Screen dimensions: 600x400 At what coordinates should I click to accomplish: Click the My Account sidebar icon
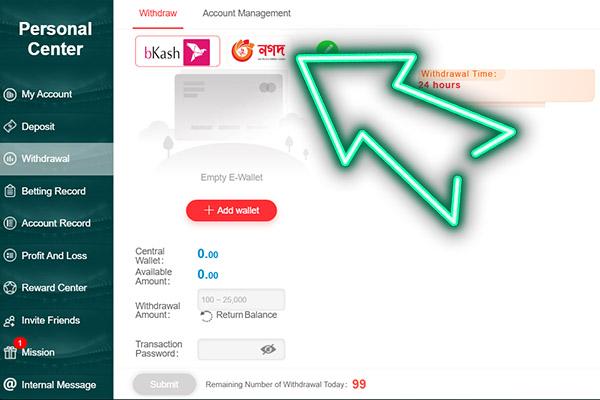tap(10, 94)
